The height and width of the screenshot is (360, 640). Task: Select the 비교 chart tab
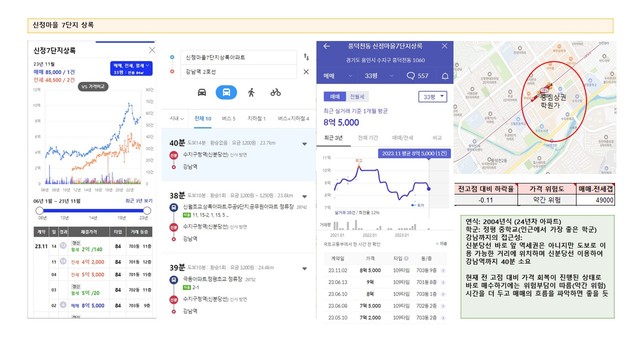(437, 138)
